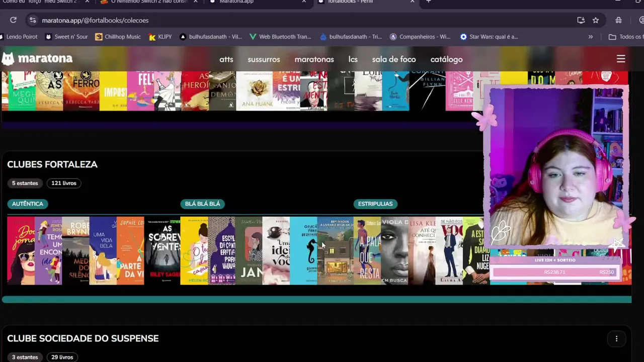
Task: Open the Todos os bookmarks folder
Action: coord(626,37)
